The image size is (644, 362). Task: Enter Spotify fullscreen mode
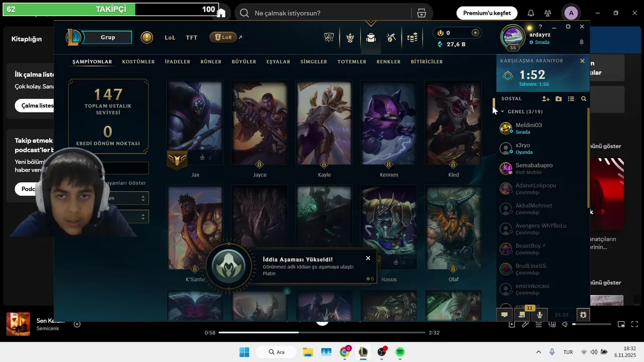coord(634,324)
